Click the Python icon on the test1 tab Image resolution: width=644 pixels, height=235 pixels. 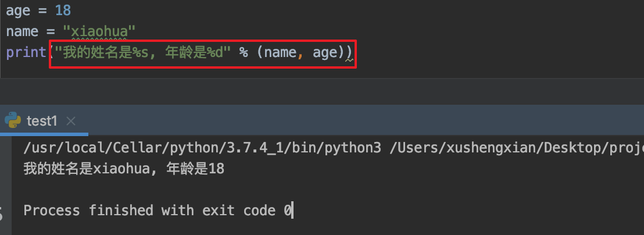(13, 120)
